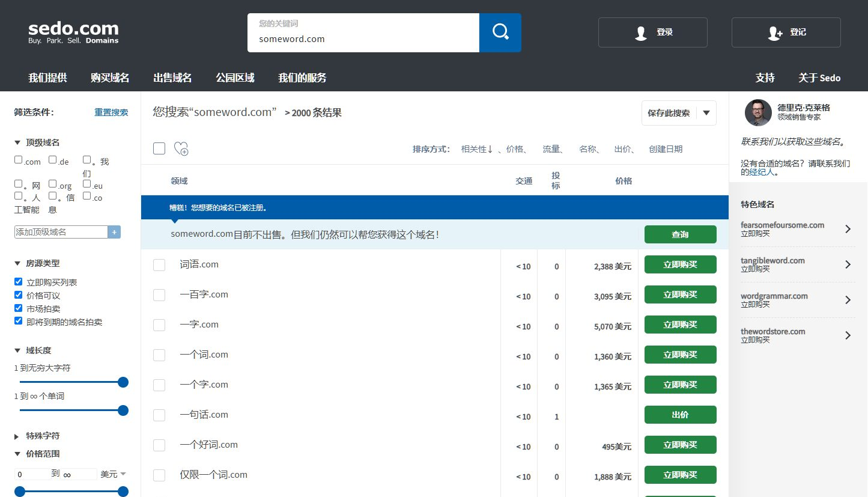Viewport: 868px width, 497px height.
Task: Collapse the 顶级域名 filter section
Action: pos(17,143)
